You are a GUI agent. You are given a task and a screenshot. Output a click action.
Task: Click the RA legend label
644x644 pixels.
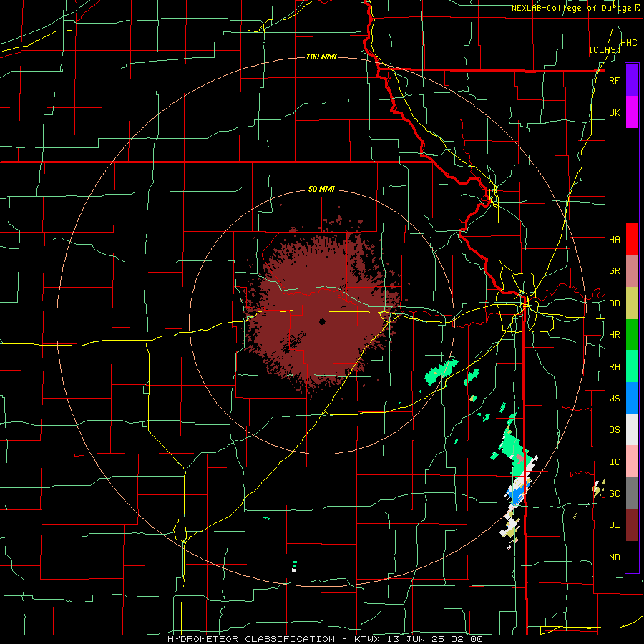(614, 366)
